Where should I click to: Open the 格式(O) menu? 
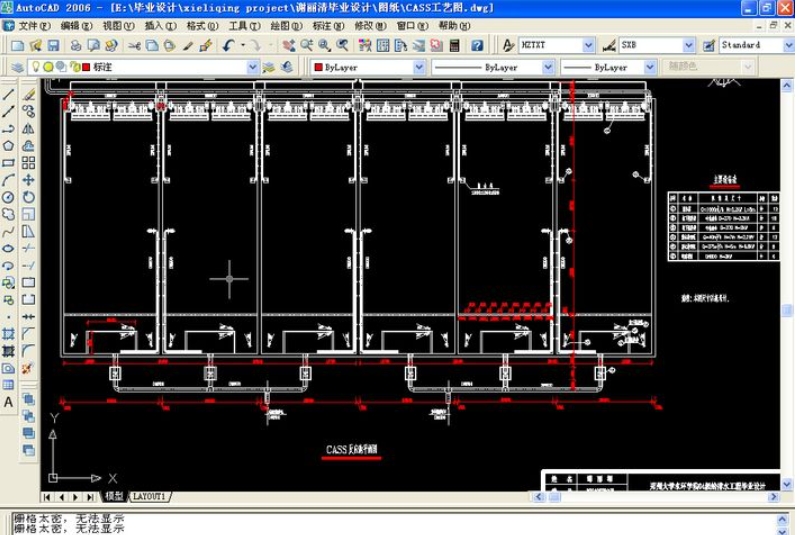pyautogui.click(x=202, y=26)
